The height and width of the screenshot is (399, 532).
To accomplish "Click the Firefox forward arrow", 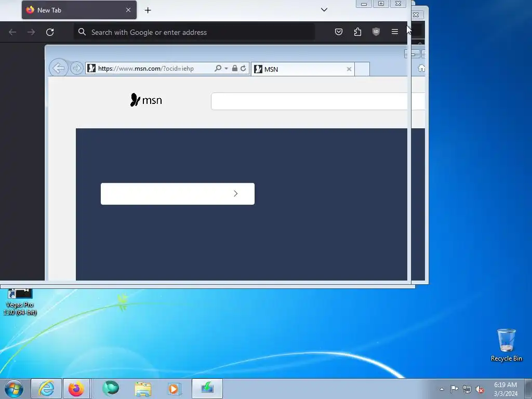I will (31, 32).
